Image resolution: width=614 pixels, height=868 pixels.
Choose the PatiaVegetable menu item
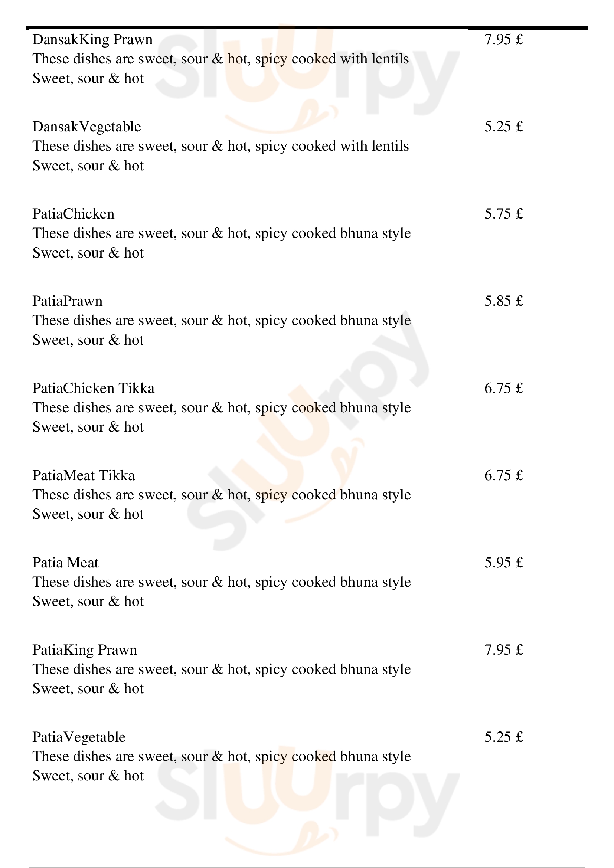[x=79, y=737]
